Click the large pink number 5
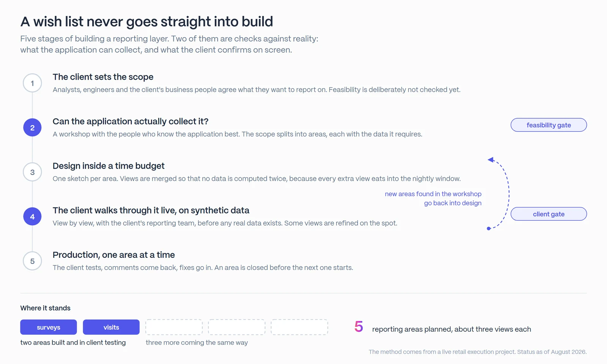This screenshot has height=364, width=607. [359, 326]
